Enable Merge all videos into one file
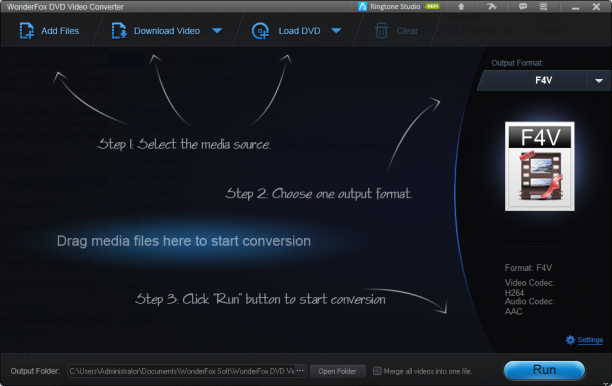This screenshot has height=386, width=612. pyautogui.click(x=377, y=371)
